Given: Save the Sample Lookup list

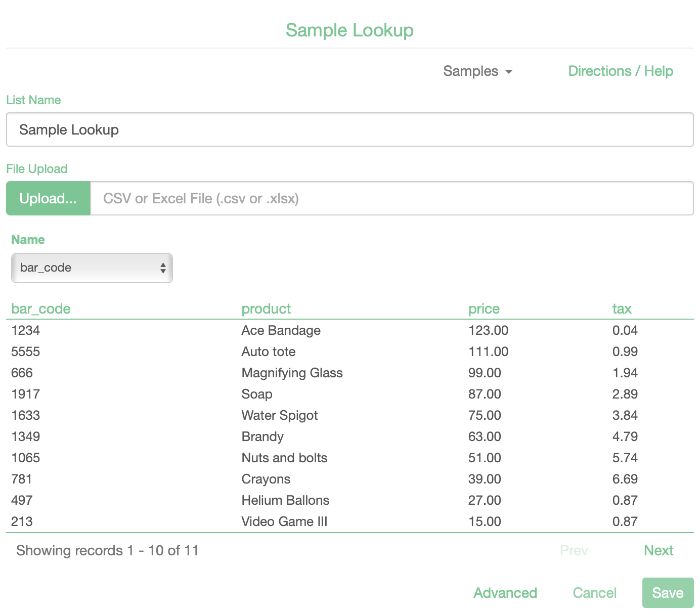Looking at the screenshot, I should (x=667, y=593).
